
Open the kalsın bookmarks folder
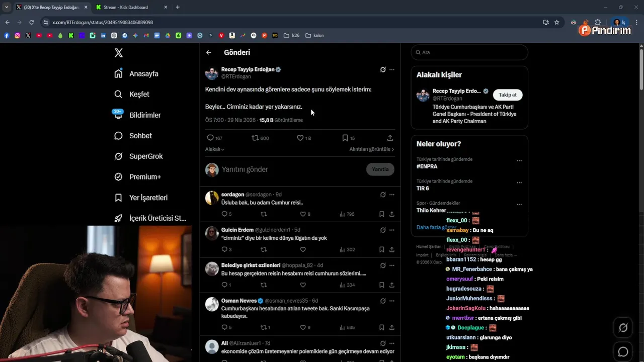(x=315, y=35)
